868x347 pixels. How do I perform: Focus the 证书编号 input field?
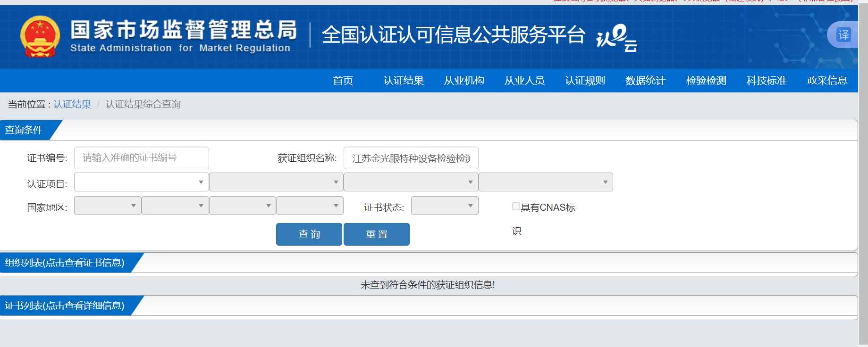(142, 158)
